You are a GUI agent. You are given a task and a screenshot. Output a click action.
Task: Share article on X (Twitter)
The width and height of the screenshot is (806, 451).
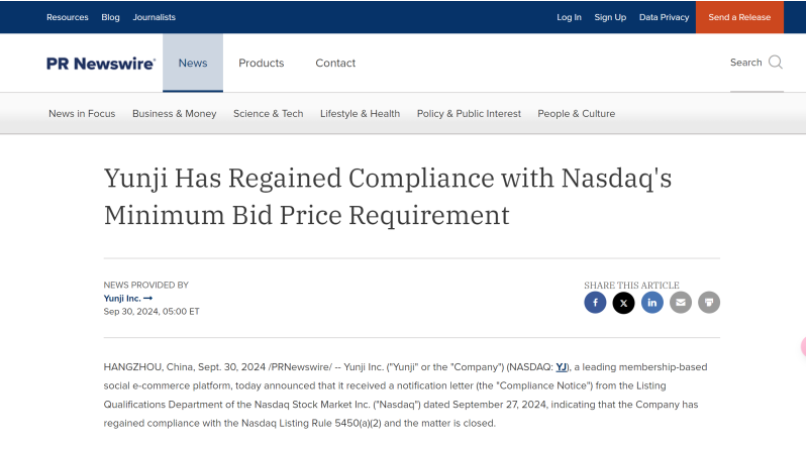tap(623, 302)
